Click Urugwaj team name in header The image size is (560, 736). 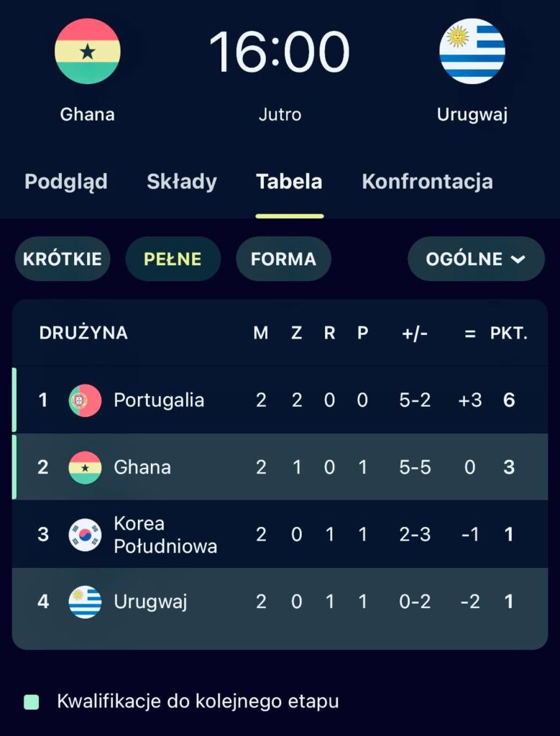tap(472, 114)
